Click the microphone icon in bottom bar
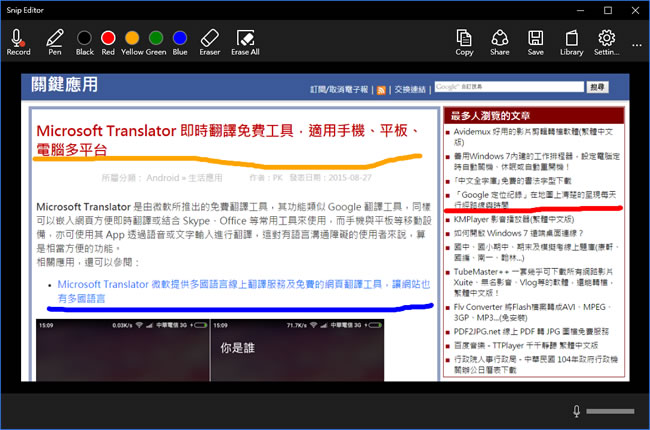The image size is (650, 430). pyautogui.click(x=576, y=411)
